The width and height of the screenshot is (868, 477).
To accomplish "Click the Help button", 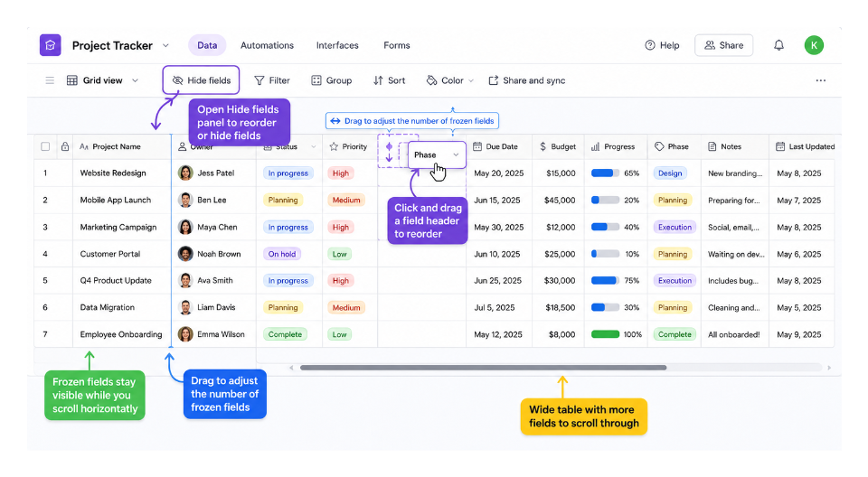I will (662, 45).
